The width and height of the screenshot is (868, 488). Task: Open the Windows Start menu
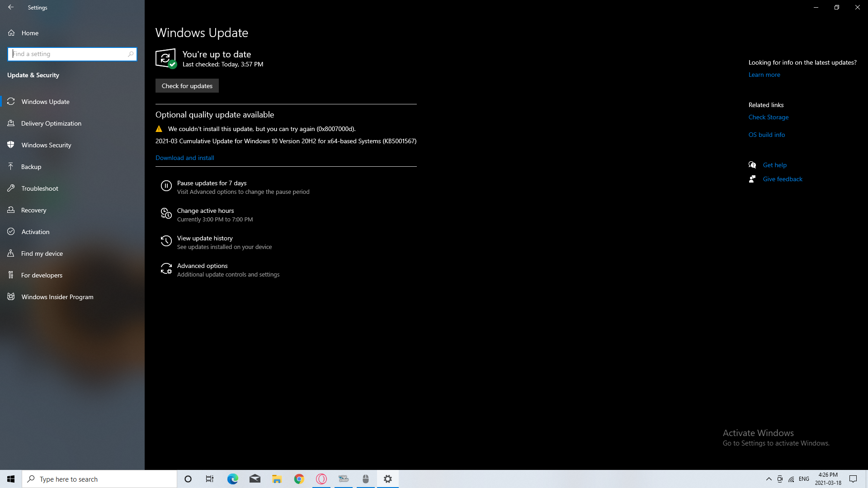[11, 479]
